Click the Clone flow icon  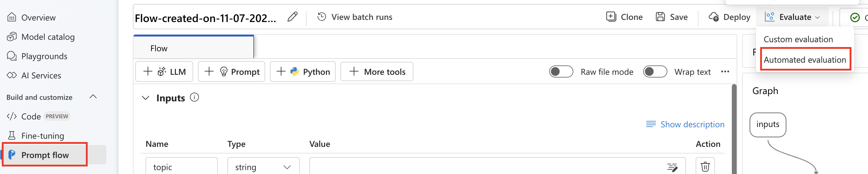[611, 17]
